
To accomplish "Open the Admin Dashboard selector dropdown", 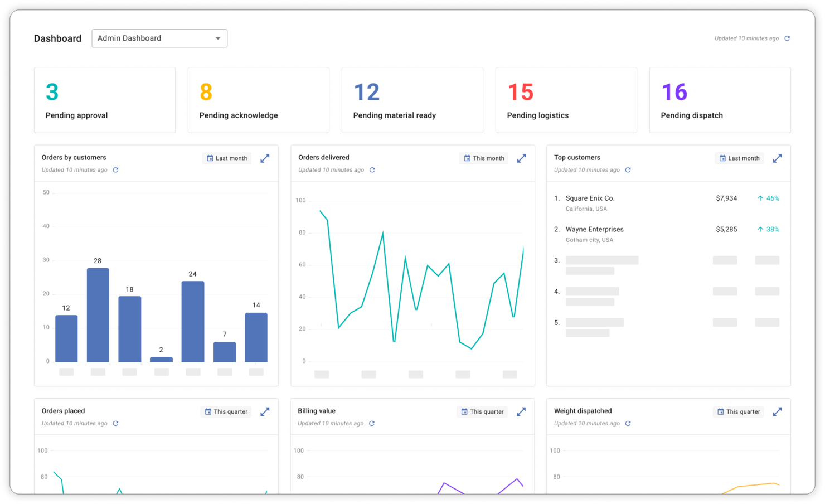I will click(x=159, y=38).
